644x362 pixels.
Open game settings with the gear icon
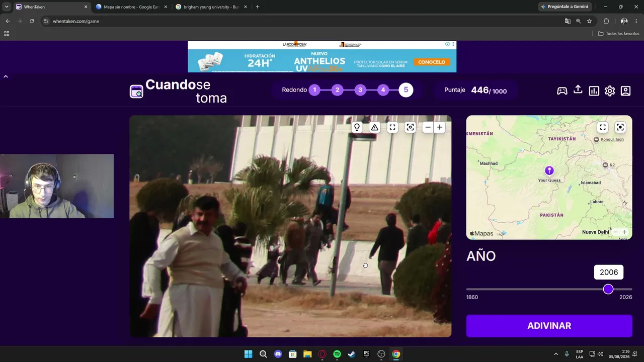pyautogui.click(x=610, y=90)
